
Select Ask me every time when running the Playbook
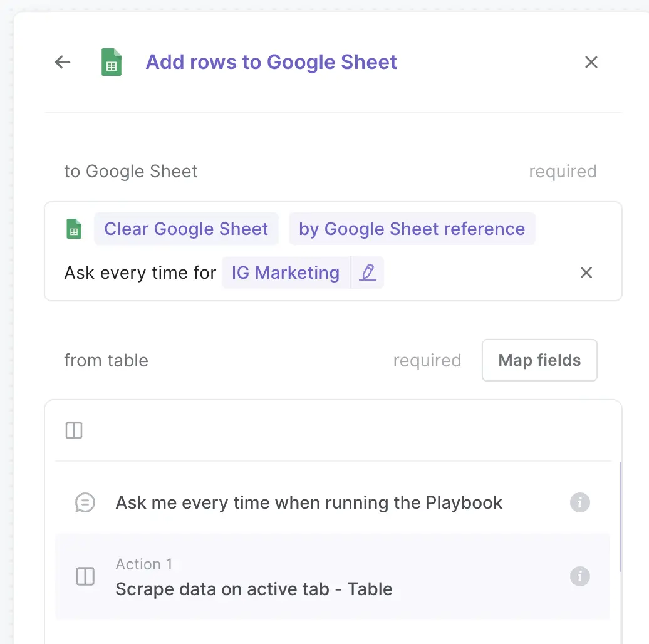tap(309, 502)
